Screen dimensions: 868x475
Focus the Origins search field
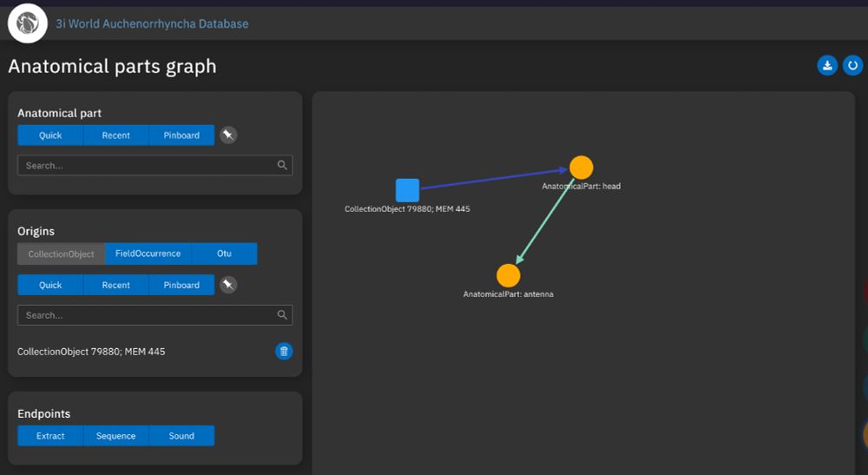(155, 315)
